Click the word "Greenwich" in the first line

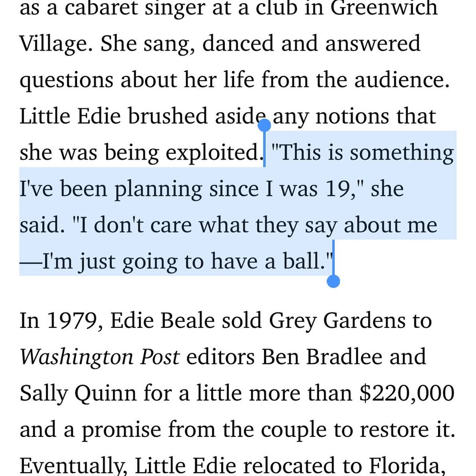(383, 8)
